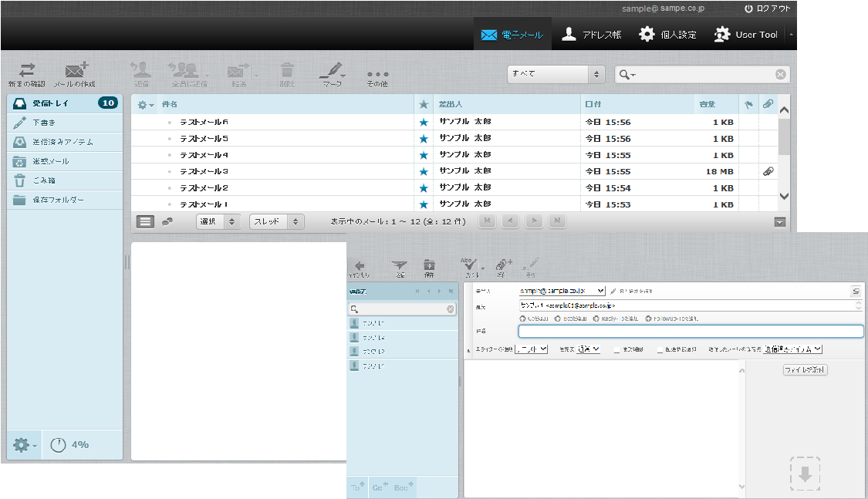
Task: Enable the return receipt checkbox
Action: click(617, 349)
